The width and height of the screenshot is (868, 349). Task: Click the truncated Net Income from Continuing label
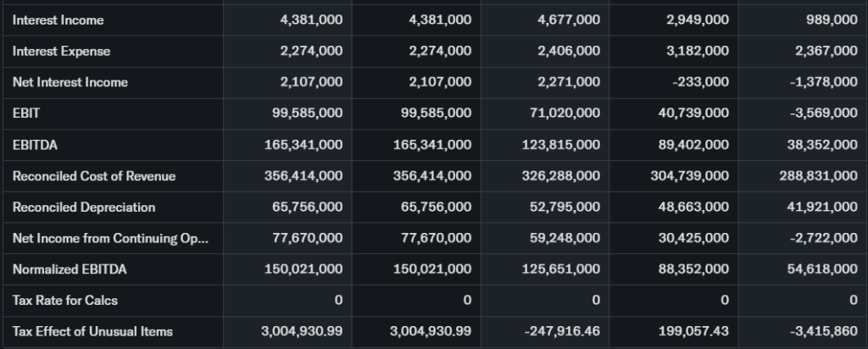[110, 238]
